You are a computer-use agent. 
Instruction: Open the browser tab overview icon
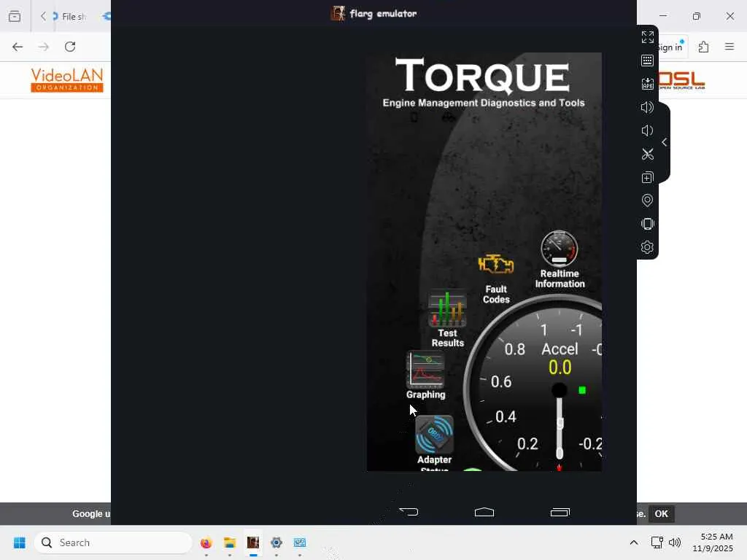[15, 16]
